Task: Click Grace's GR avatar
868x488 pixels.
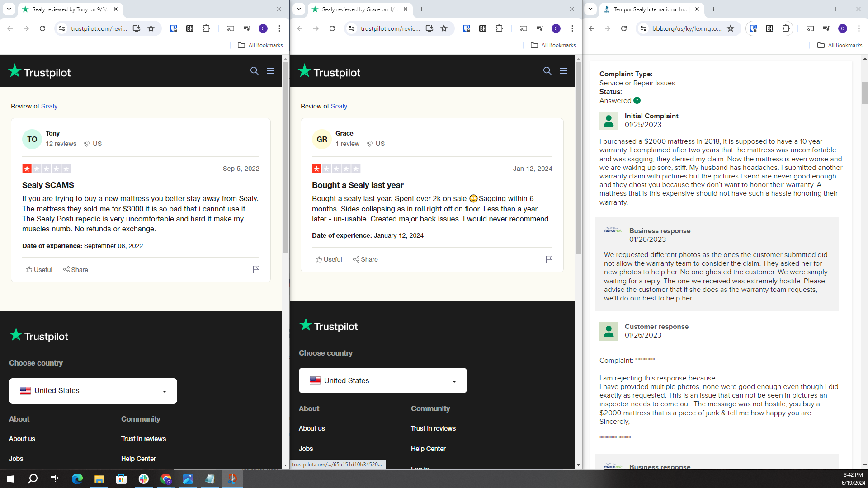Action: 322,139
